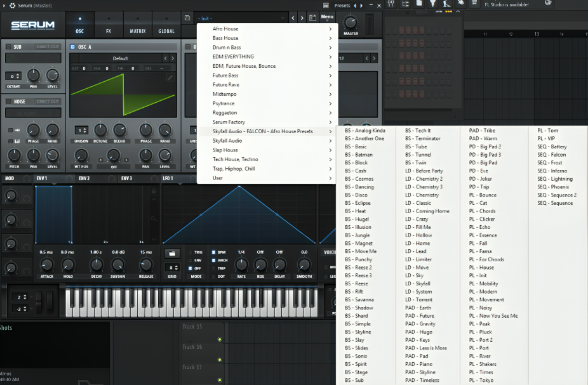Click the SUB Direct Out button
Image resolution: width=588 pixels, height=385 pixels.
pyautogui.click(x=48, y=47)
